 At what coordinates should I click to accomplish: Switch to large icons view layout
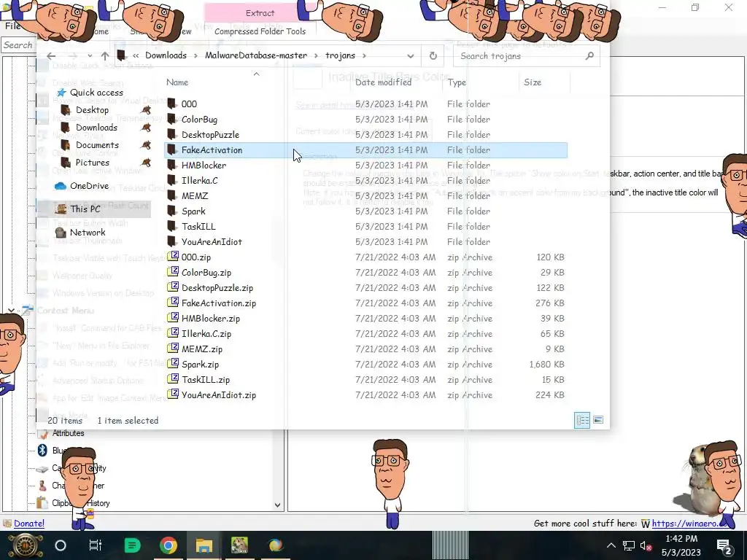coord(598,420)
